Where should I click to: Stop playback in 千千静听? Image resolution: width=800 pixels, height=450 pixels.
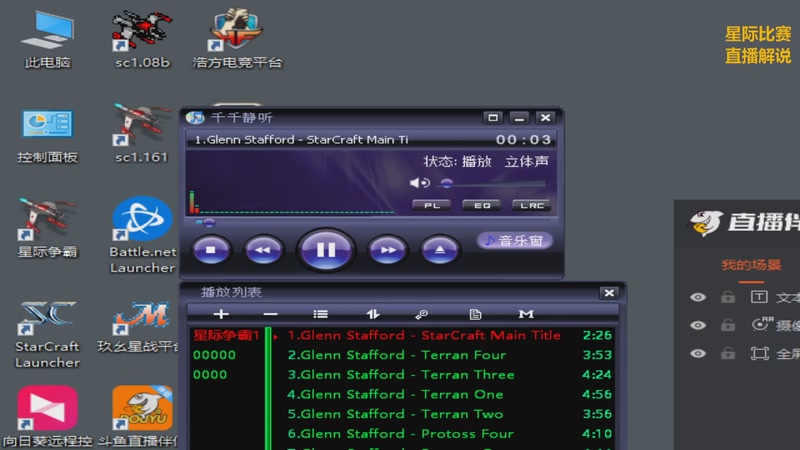coord(211,250)
